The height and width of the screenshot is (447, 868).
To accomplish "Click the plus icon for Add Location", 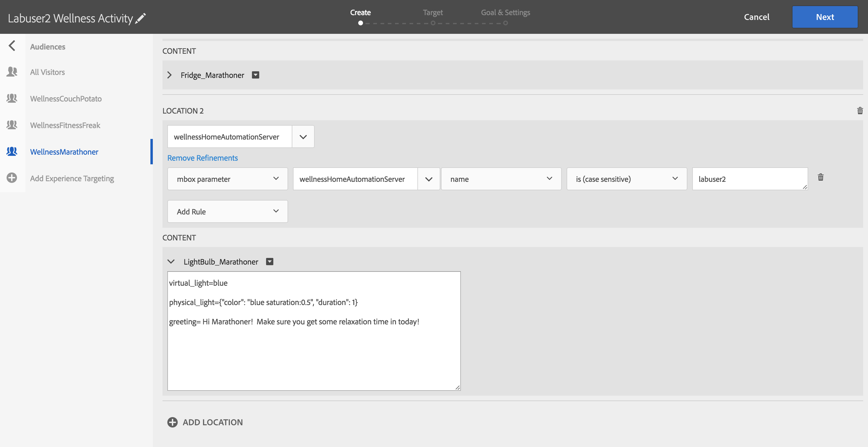I will pos(172,422).
